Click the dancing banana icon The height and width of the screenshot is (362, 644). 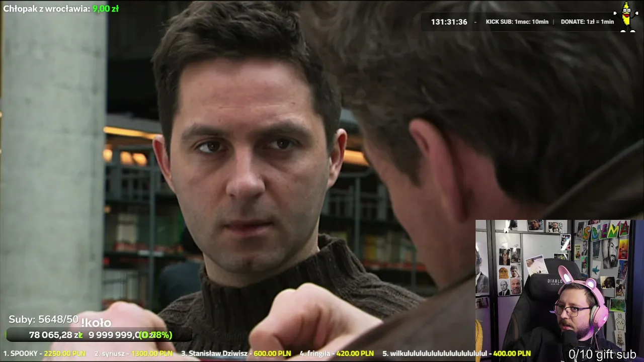click(x=626, y=17)
